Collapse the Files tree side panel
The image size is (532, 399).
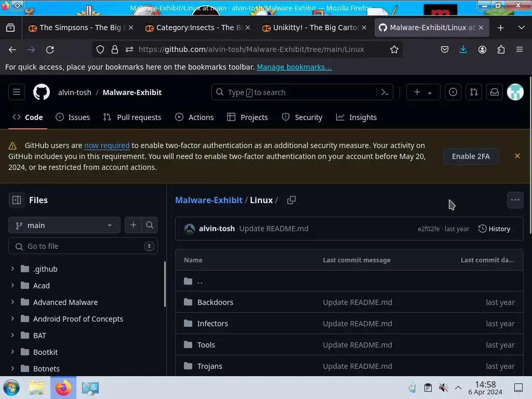pos(17,200)
